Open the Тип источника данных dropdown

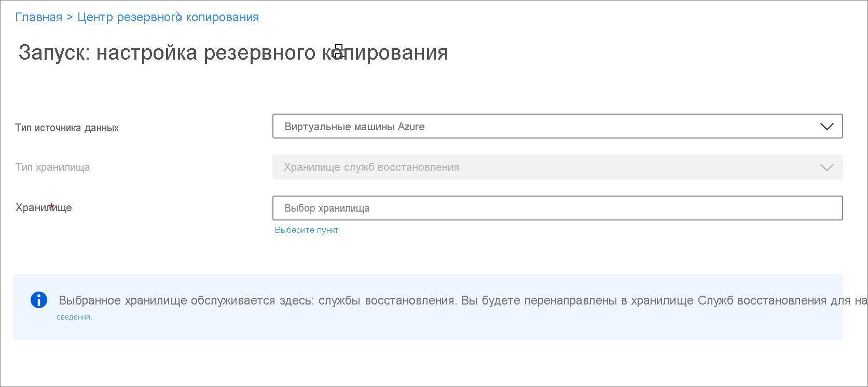click(557, 126)
